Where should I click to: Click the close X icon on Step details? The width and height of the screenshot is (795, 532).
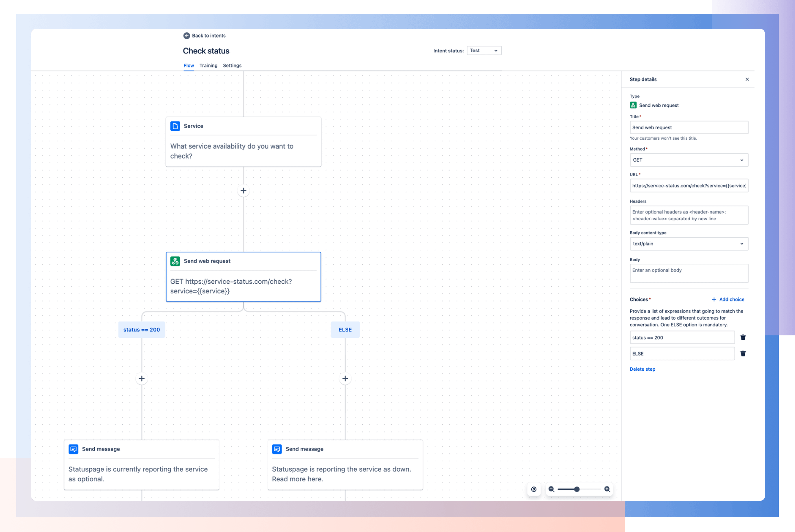(748, 80)
